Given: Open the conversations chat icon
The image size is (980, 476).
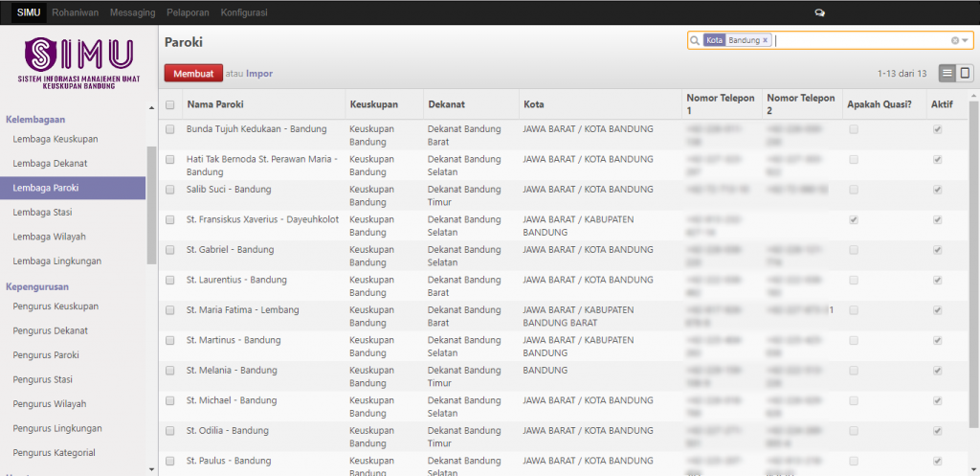Looking at the screenshot, I should click(819, 13).
